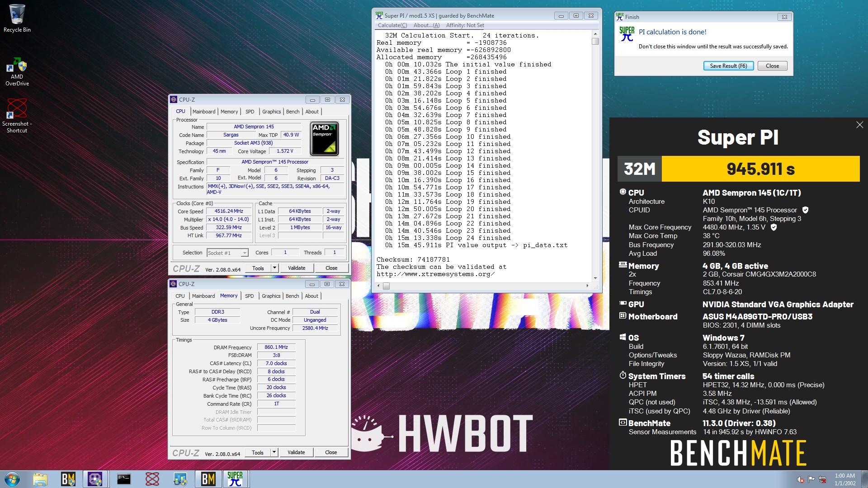Switch to Memory tab in the upper CPU-Z window
This screenshot has width=868, height=488.
(x=229, y=112)
